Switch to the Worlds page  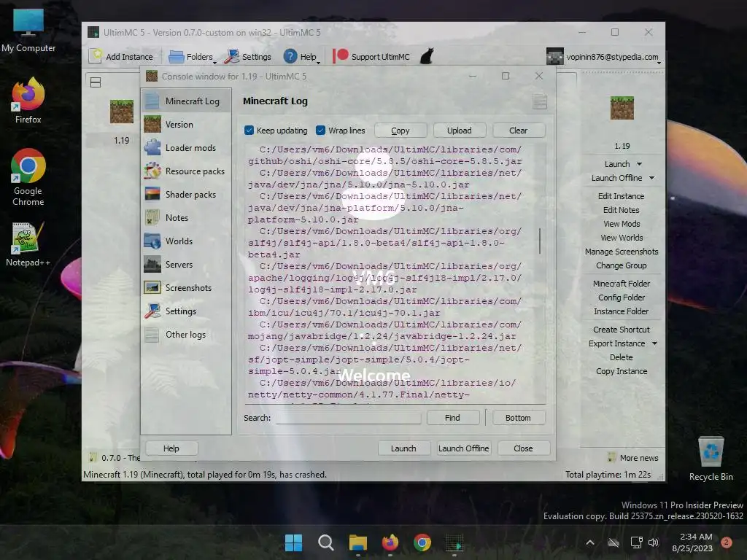186,241
